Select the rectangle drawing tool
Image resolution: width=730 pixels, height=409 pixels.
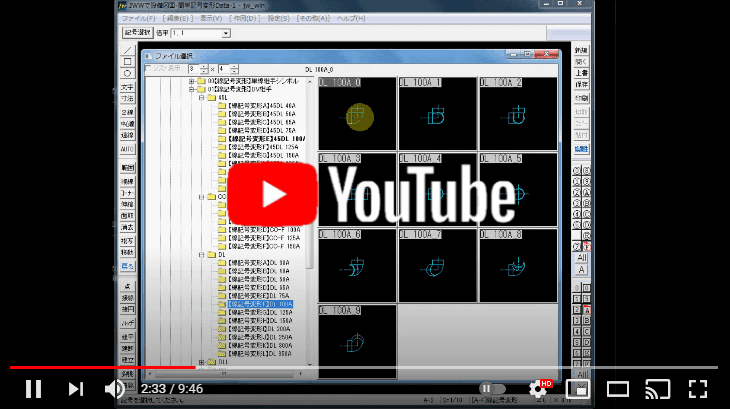(x=127, y=62)
